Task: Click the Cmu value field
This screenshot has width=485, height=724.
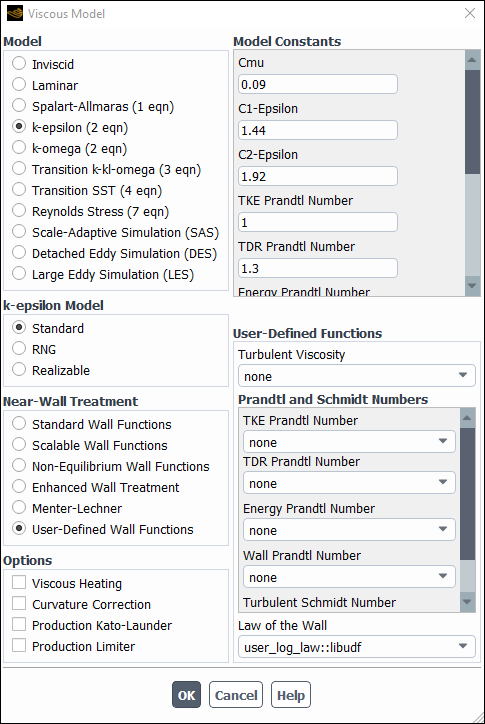Action: 318,84
